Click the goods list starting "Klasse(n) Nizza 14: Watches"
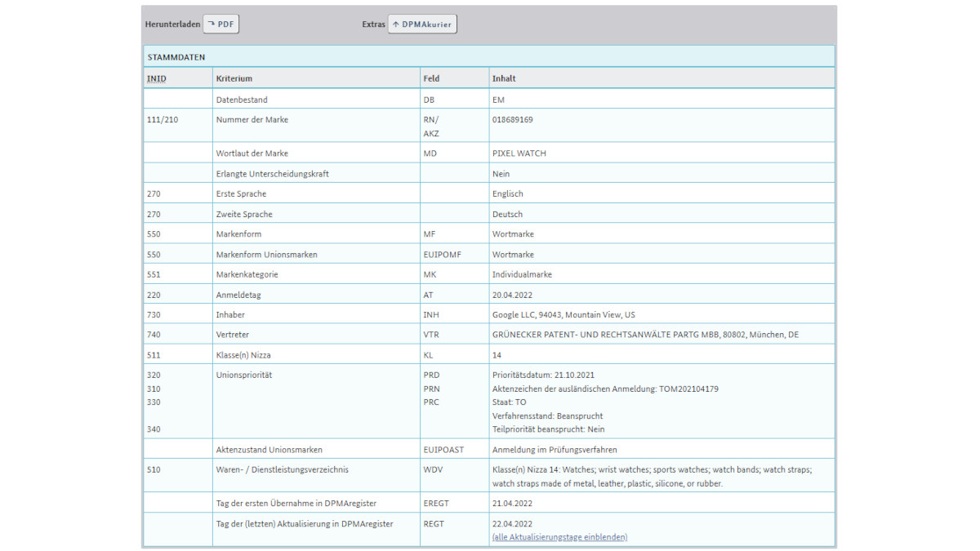The height and width of the screenshot is (551, 980). [x=652, y=477]
